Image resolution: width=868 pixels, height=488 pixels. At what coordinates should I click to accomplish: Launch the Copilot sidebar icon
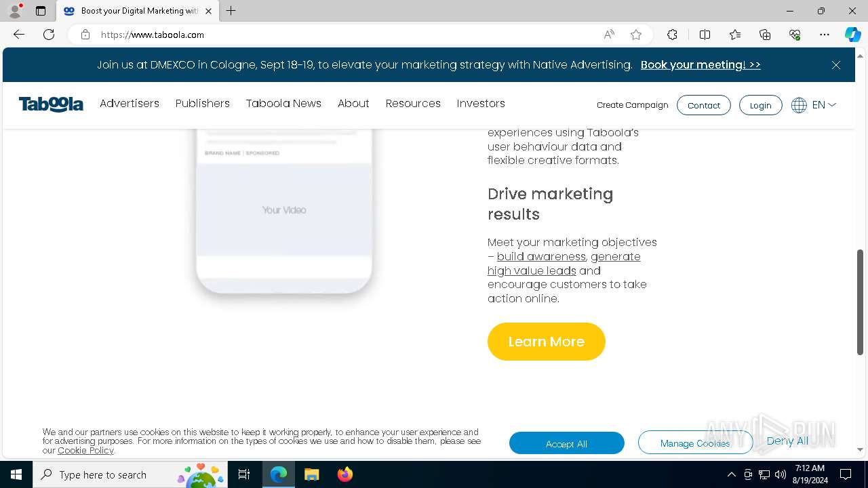(x=852, y=35)
